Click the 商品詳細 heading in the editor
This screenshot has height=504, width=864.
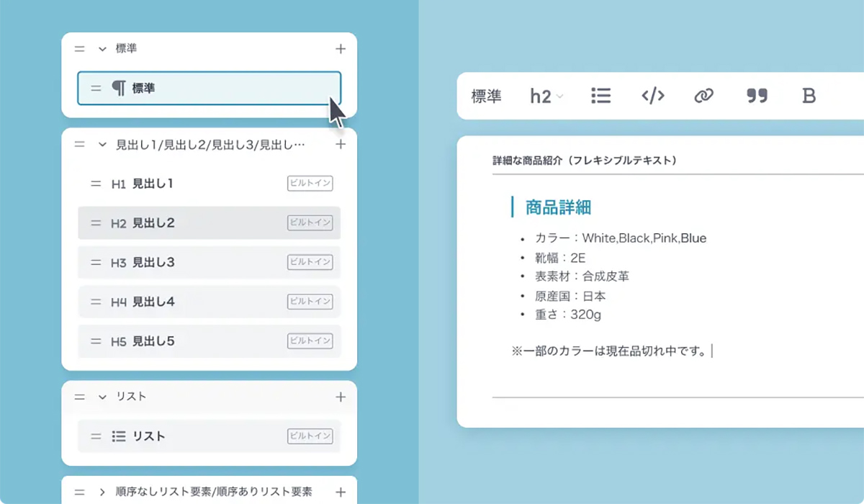[559, 207]
